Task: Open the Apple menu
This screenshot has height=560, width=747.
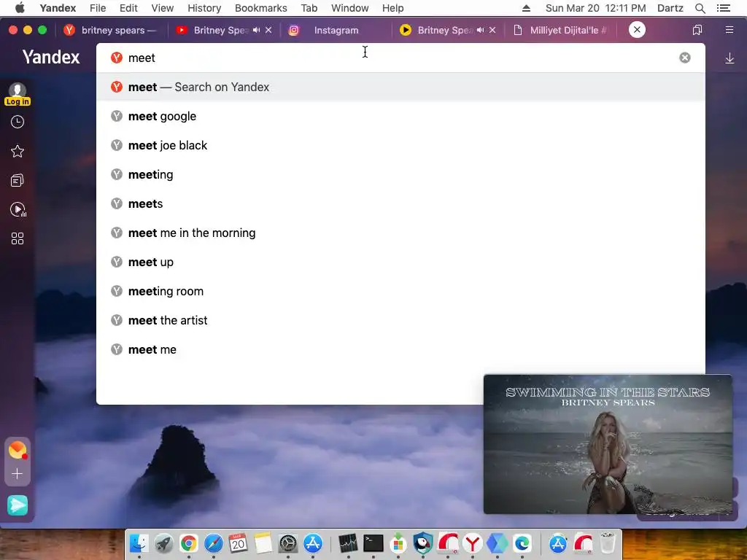Action: pos(20,8)
